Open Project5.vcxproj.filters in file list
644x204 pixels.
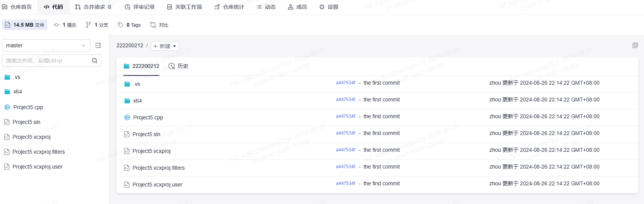point(159,168)
